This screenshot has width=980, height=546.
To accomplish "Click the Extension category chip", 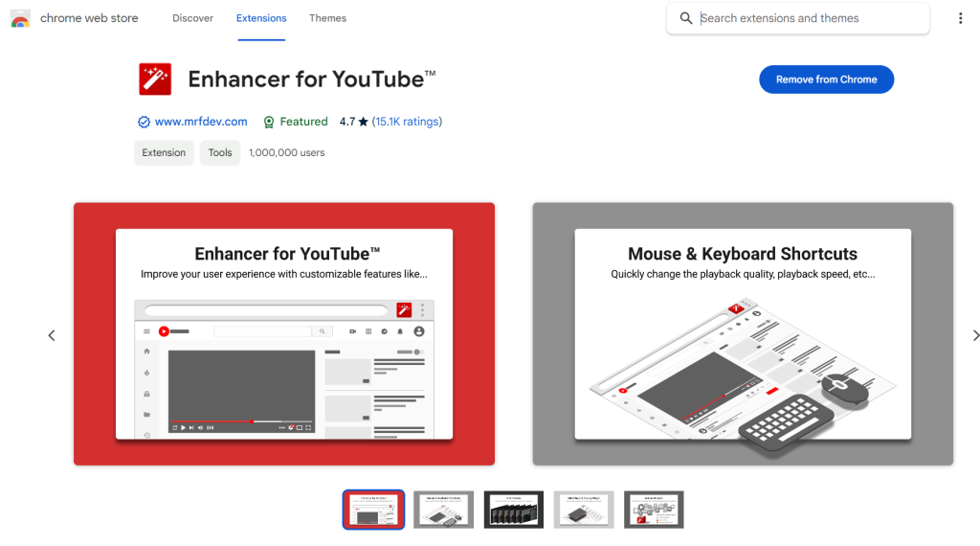I will point(164,152).
